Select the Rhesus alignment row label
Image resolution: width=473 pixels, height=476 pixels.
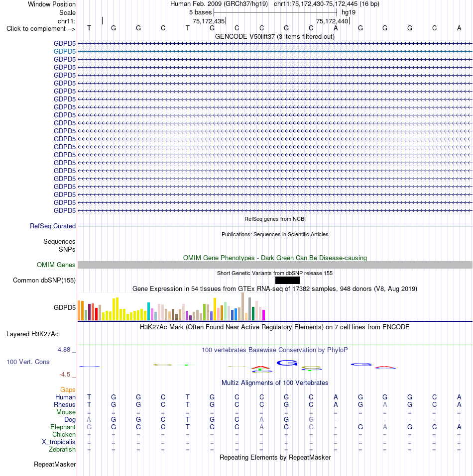pyautogui.click(x=64, y=405)
